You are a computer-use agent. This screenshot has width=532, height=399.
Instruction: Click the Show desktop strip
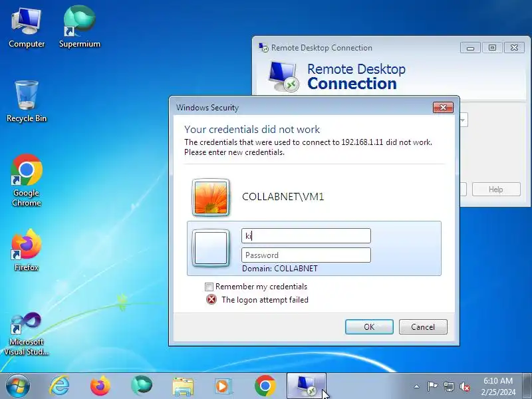(x=527, y=386)
